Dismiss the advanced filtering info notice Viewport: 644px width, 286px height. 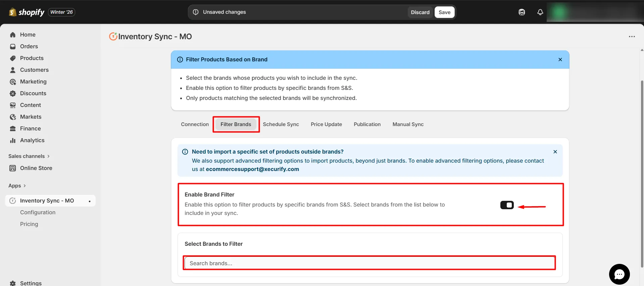(x=555, y=152)
